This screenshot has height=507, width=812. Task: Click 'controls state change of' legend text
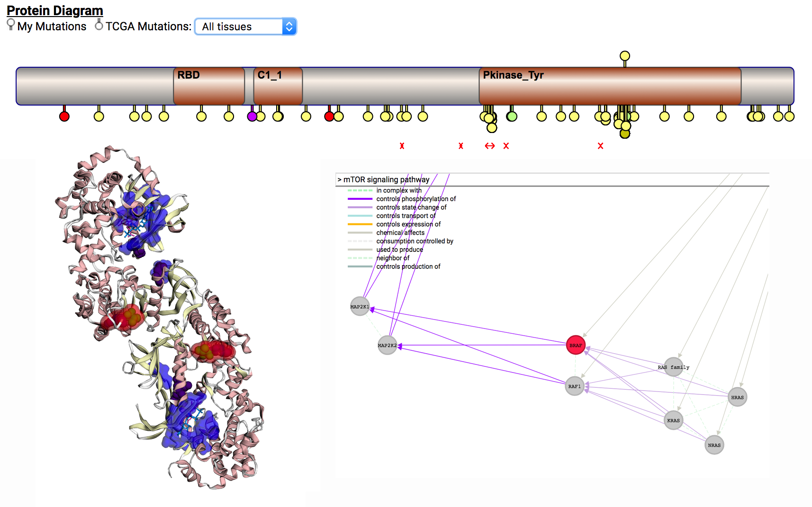(411, 207)
